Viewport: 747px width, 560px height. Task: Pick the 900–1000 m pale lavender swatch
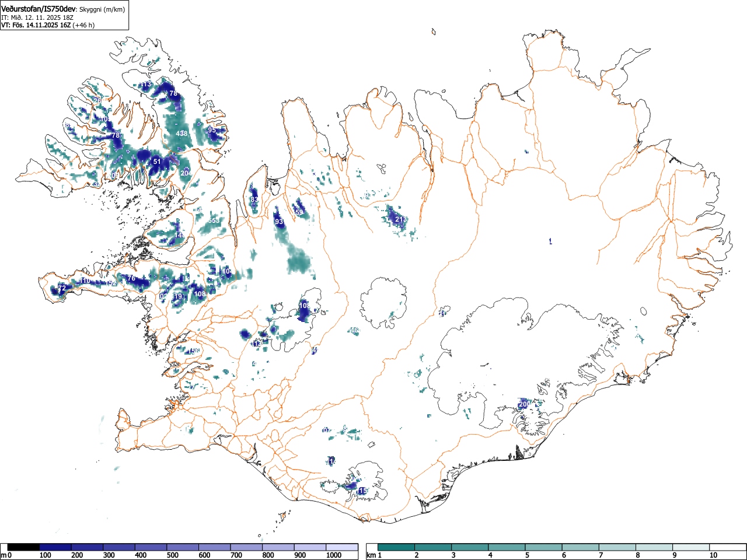pos(310,547)
